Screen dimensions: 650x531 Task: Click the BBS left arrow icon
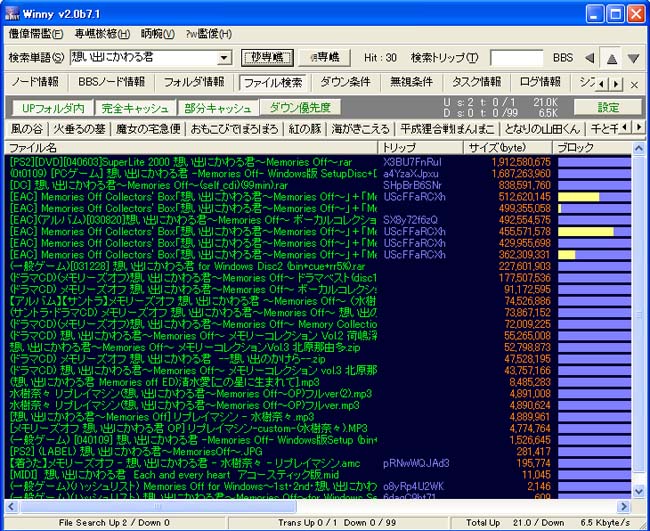pos(589,58)
